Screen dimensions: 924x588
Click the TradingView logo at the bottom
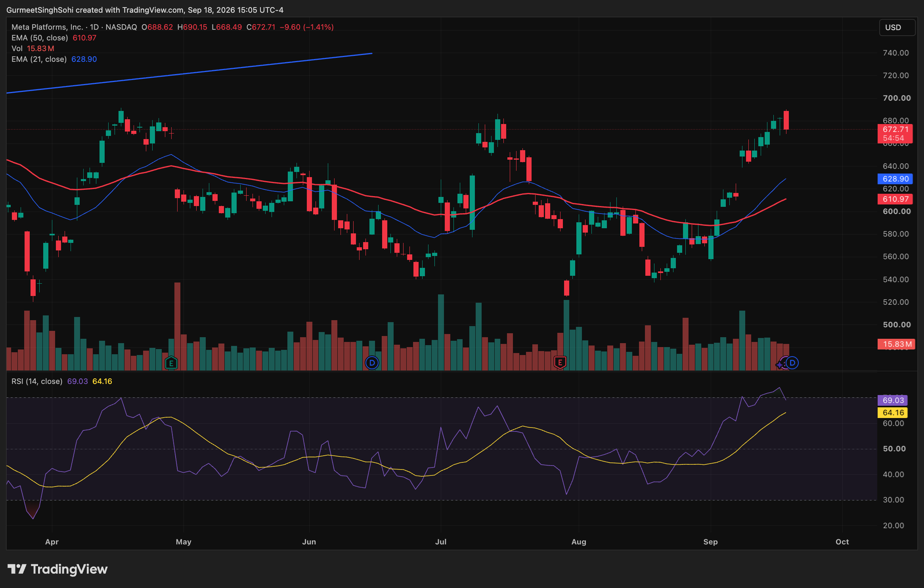57,569
